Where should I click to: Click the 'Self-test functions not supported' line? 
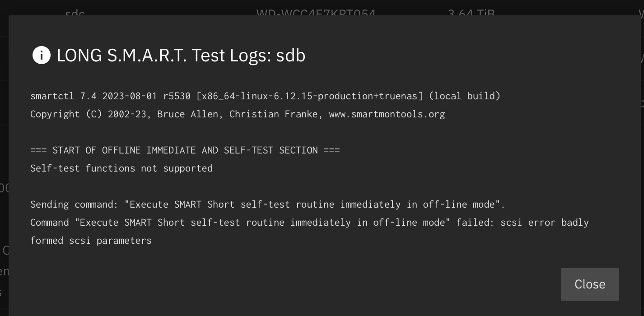pos(121,168)
